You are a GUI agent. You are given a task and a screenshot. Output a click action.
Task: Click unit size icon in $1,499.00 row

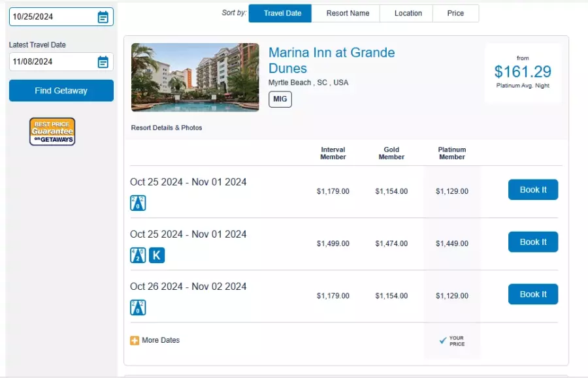pos(138,255)
